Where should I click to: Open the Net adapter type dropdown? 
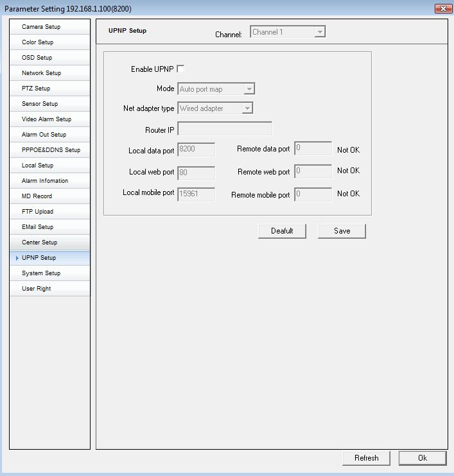[x=215, y=108]
